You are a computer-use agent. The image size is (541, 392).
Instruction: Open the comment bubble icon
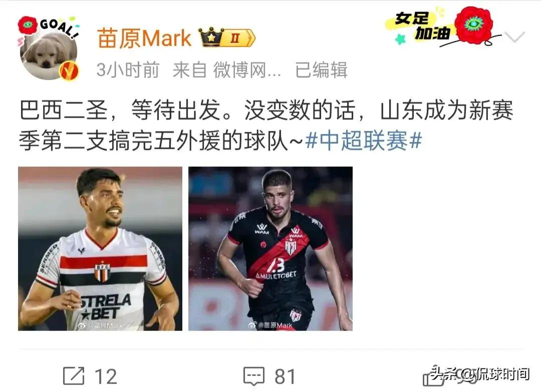pyautogui.click(x=254, y=376)
